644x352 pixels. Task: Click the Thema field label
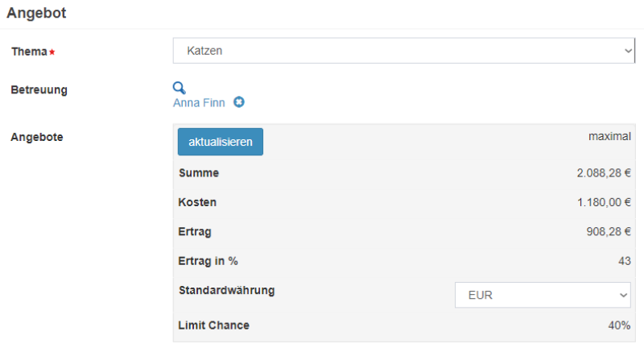point(30,52)
